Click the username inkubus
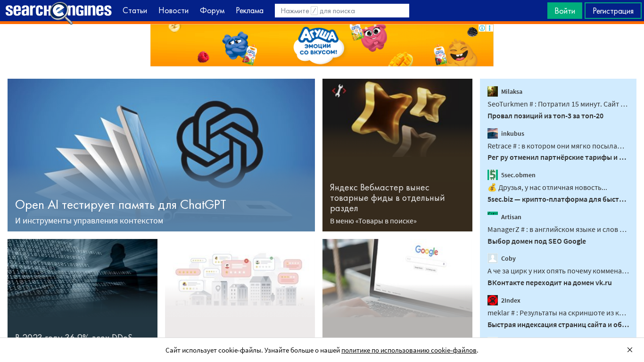 [512, 133]
